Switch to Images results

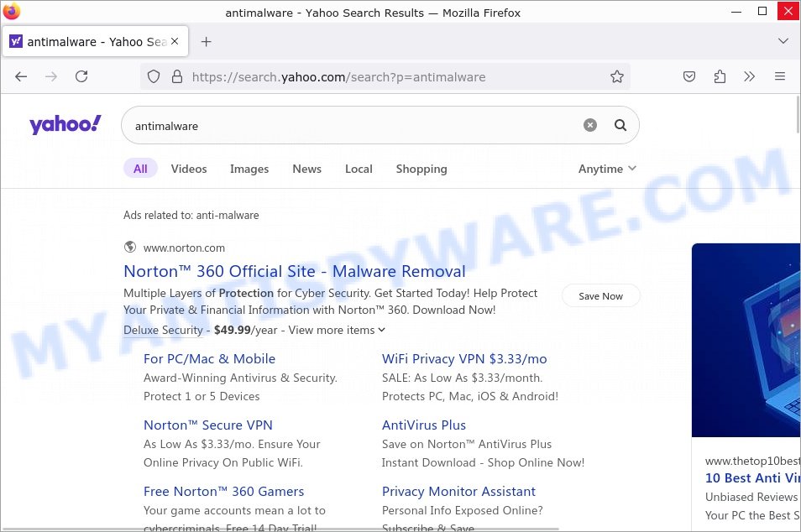click(x=249, y=169)
